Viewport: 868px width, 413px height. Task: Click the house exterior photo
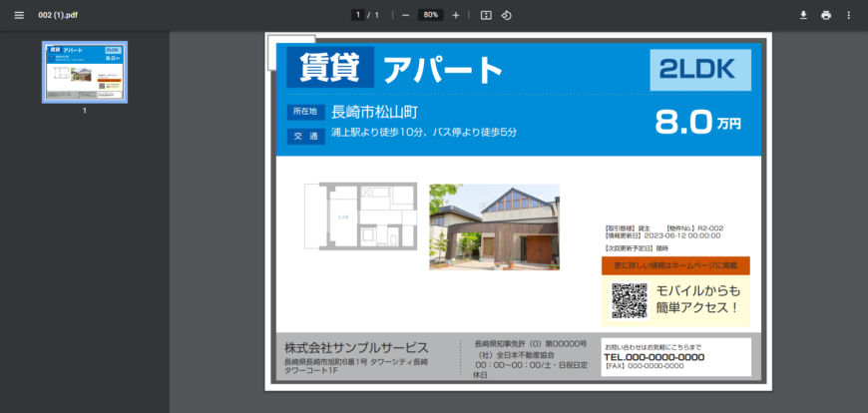(x=494, y=226)
